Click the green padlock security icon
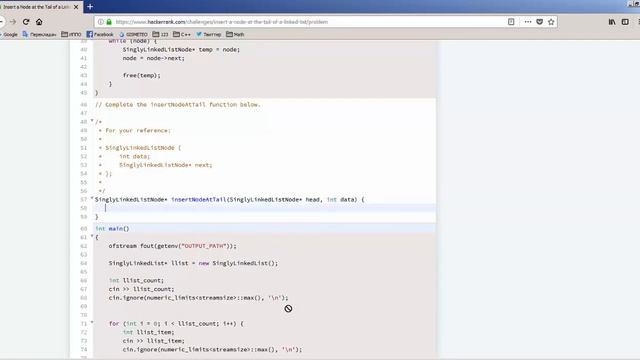Screen dimensions: 640x360 click(x=109, y=22)
